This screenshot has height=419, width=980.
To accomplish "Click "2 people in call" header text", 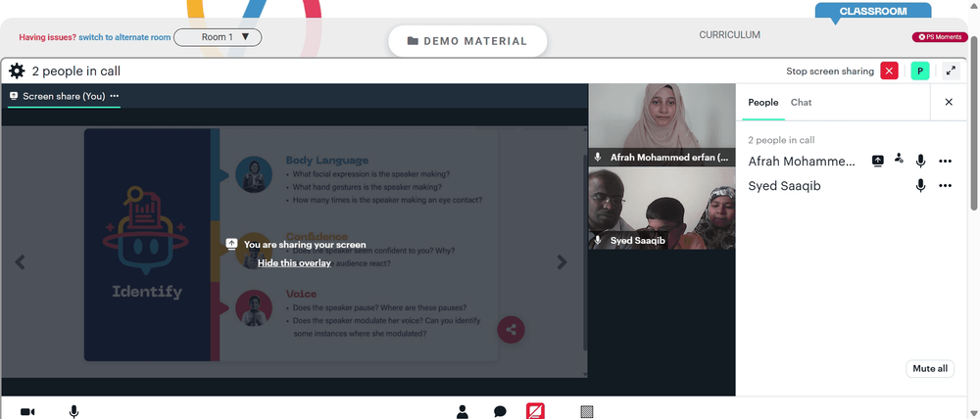I will [76, 71].
